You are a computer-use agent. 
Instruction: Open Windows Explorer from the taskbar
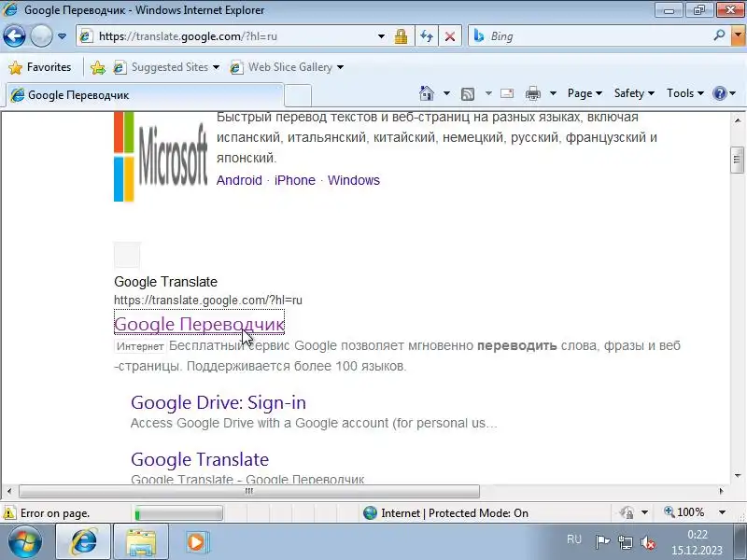click(x=141, y=542)
